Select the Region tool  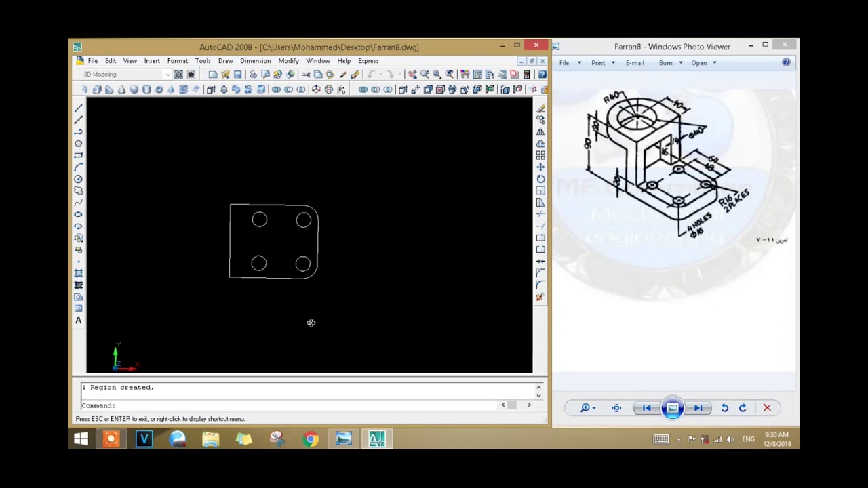click(78, 297)
